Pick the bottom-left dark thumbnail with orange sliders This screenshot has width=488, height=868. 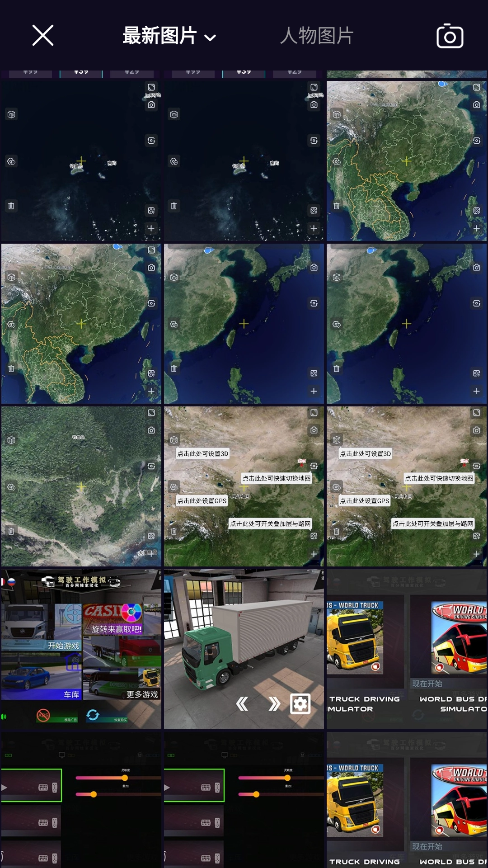[81, 800]
